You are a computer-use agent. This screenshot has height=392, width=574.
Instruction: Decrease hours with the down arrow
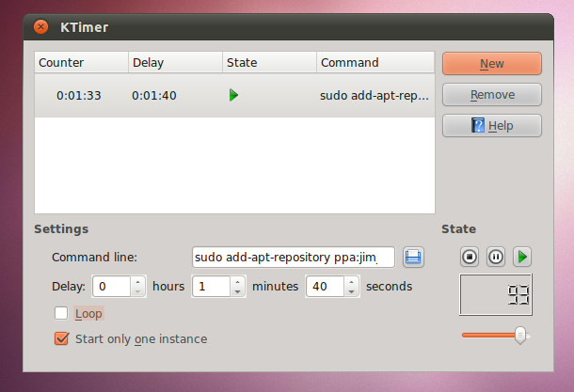tap(137, 291)
